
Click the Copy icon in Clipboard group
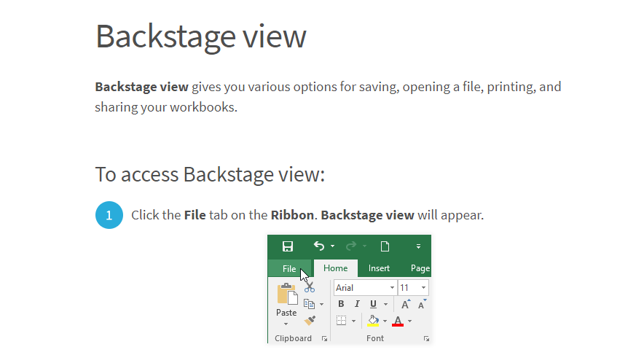click(310, 304)
